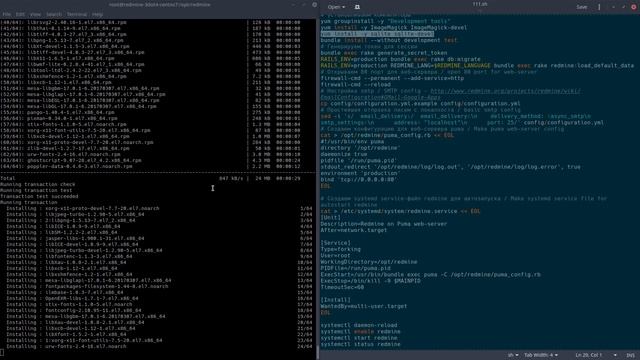The height and width of the screenshot is (360, 640).
Task: Open the 'Open' file dropdown in gedit
Action: (336, 7)
